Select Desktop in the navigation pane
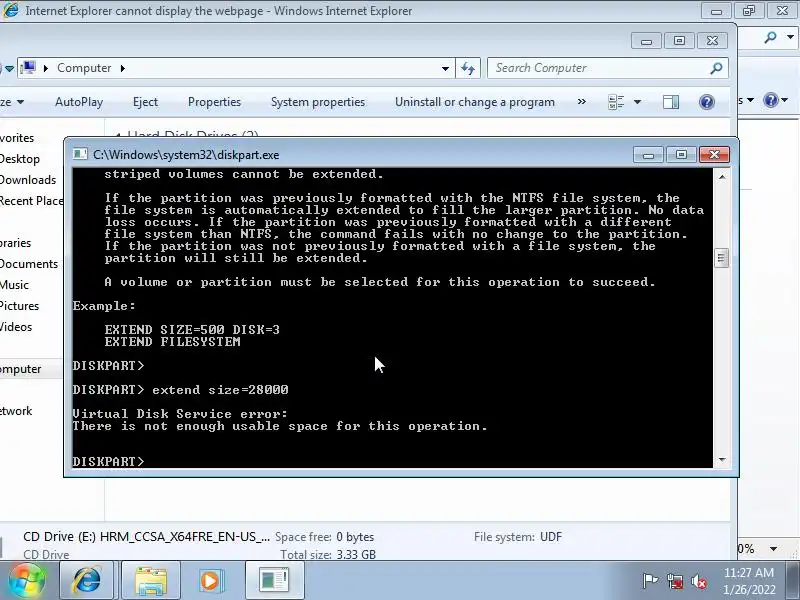800x600 pixels. (x=19, y=159)
